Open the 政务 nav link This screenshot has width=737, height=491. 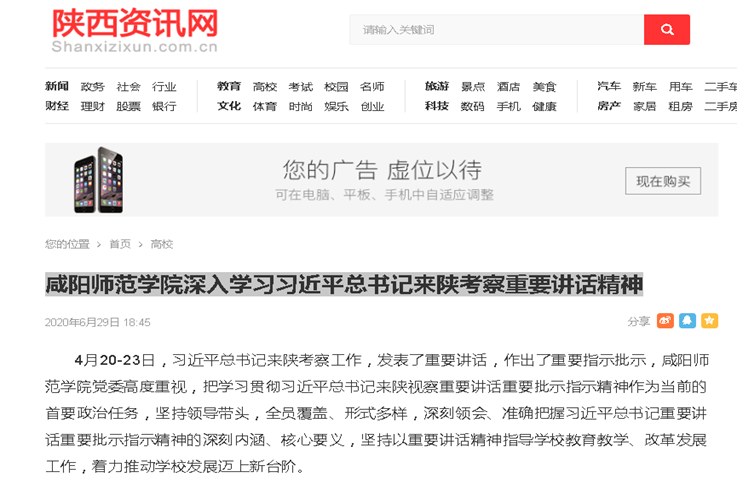(93, 86)
